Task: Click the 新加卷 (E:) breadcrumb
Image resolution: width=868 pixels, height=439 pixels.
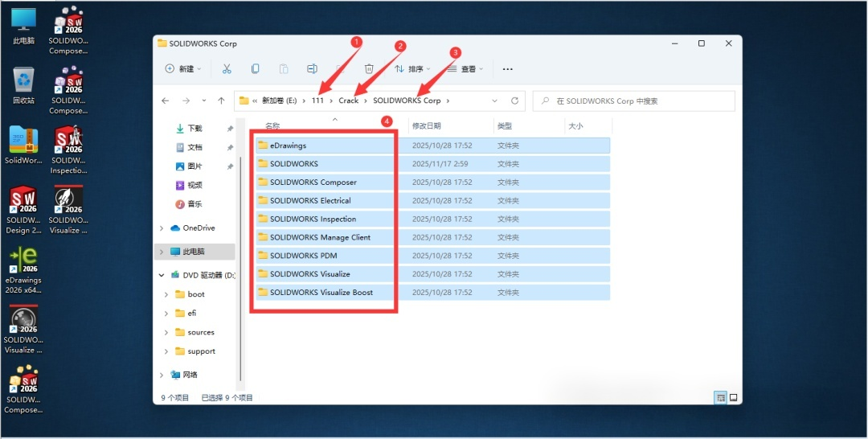Action: [280, 101]
